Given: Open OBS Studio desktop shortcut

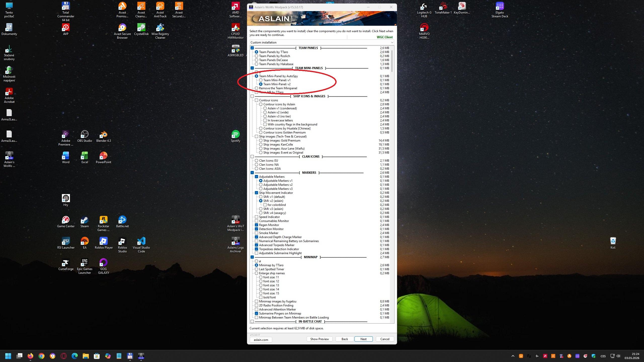Looking at the screenshot, I should pyautogui.click(x=85, y=136).
